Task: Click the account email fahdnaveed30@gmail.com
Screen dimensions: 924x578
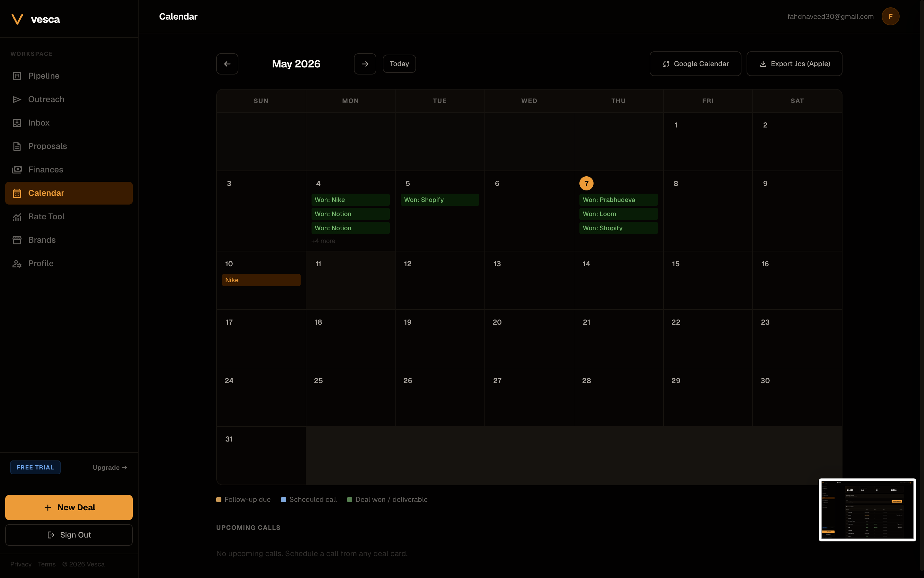Action: tap(830, 16)
